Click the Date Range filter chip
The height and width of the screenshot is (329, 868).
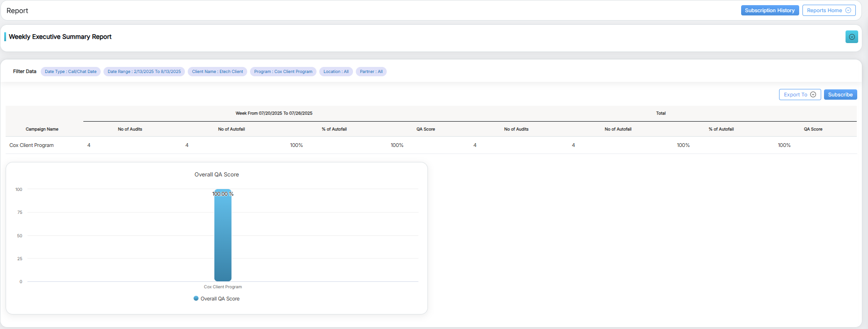click(x=144, y=72)
